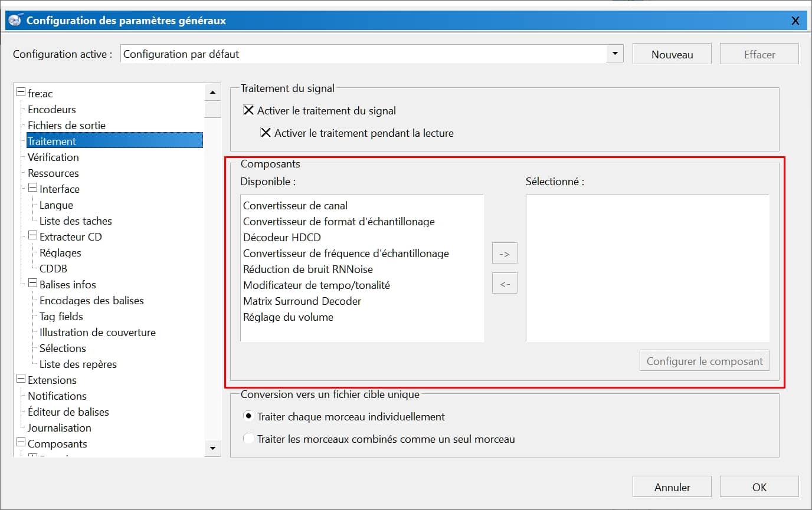The image size is (812, 510).
Task: Collapse the Extracteur CD tree node
Action: [x=33, y=236]
